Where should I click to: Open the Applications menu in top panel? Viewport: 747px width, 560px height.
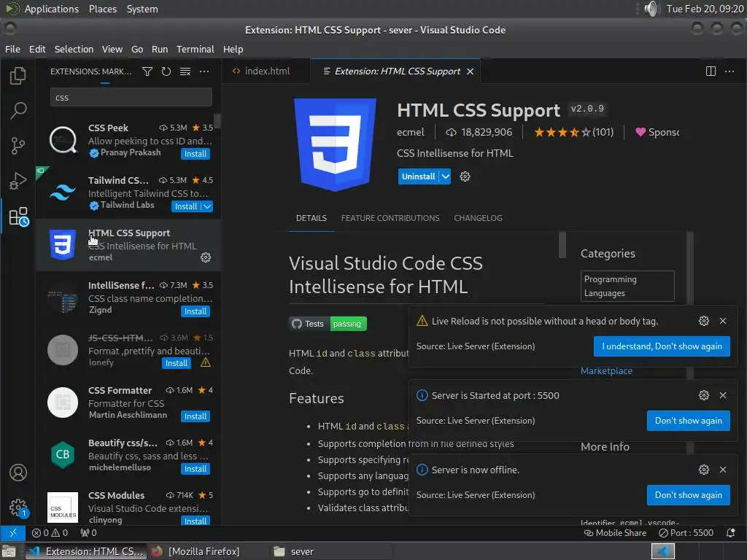[x=52, y=9]
